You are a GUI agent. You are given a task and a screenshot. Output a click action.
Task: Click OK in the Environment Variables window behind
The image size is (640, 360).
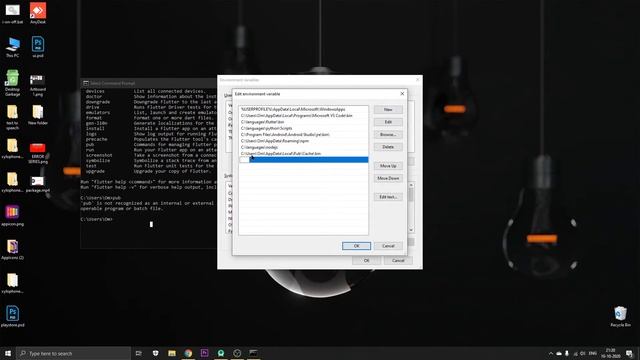coord(367,260)
